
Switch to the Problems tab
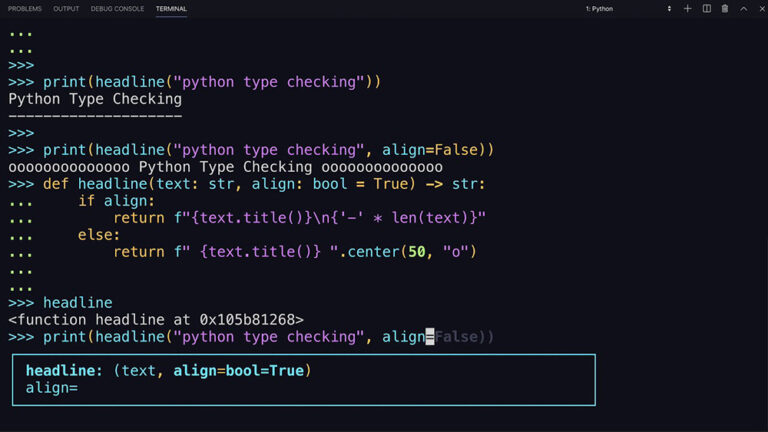click(25, 9)
